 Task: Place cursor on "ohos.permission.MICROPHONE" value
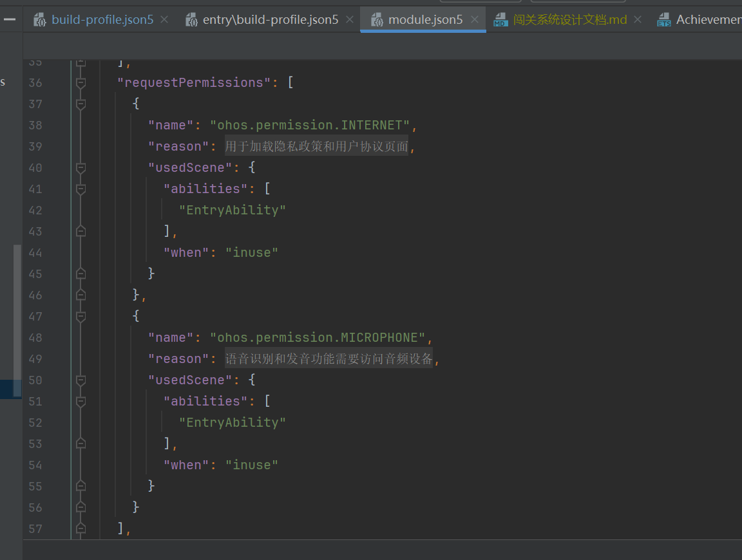pyautogui.click(x=318, y=338)
